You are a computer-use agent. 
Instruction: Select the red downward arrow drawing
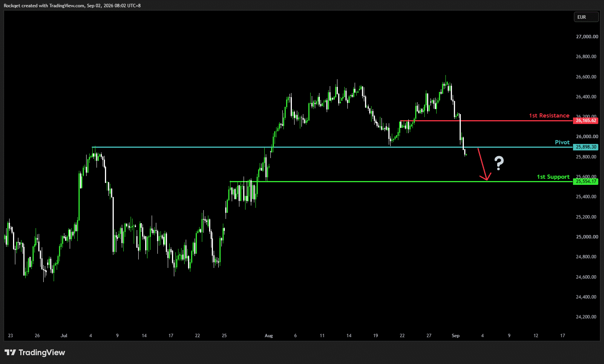click(483, 164)
